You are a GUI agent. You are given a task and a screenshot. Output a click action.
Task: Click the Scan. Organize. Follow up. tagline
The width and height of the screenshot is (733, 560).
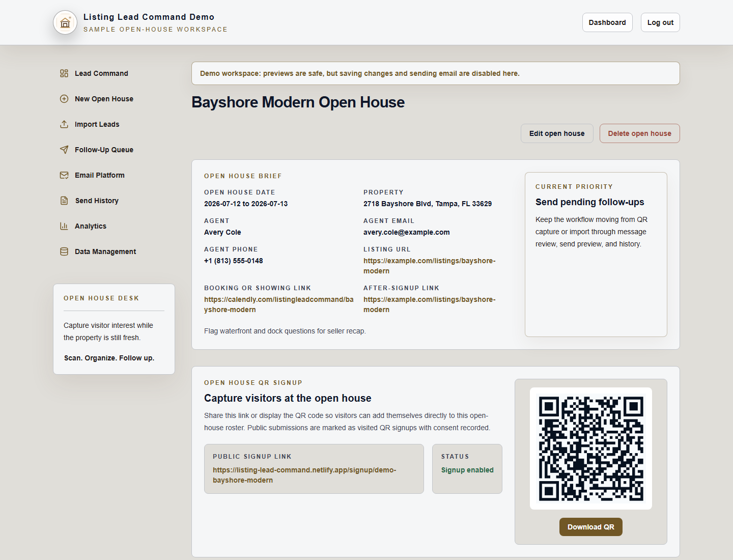coord(109,358)
